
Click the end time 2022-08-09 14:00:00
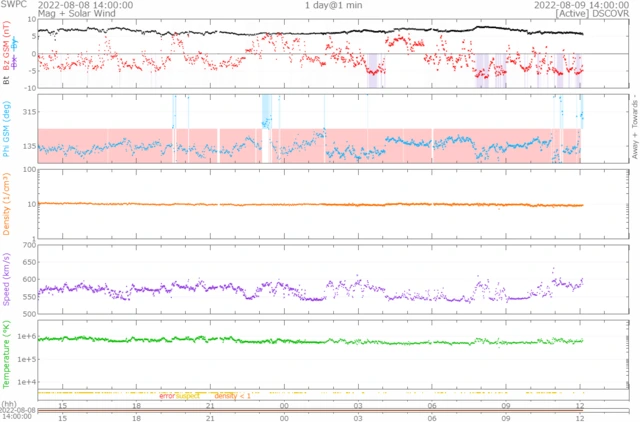tap(578, 5)
